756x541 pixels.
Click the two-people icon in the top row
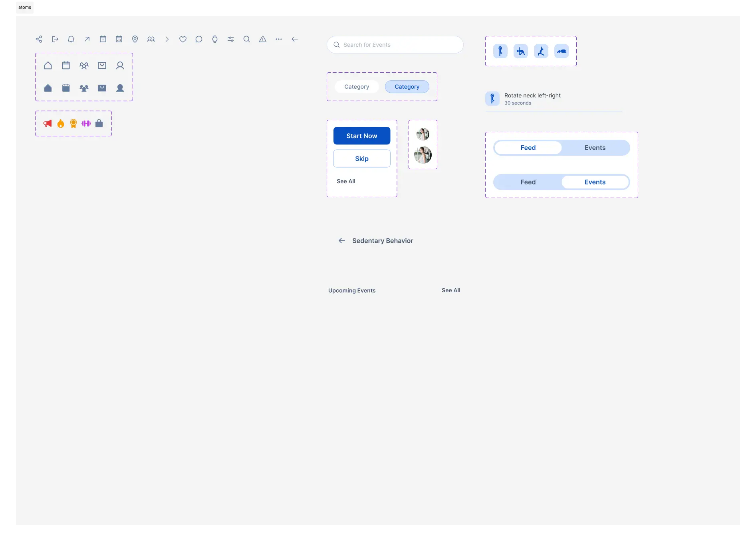(151, 39)
